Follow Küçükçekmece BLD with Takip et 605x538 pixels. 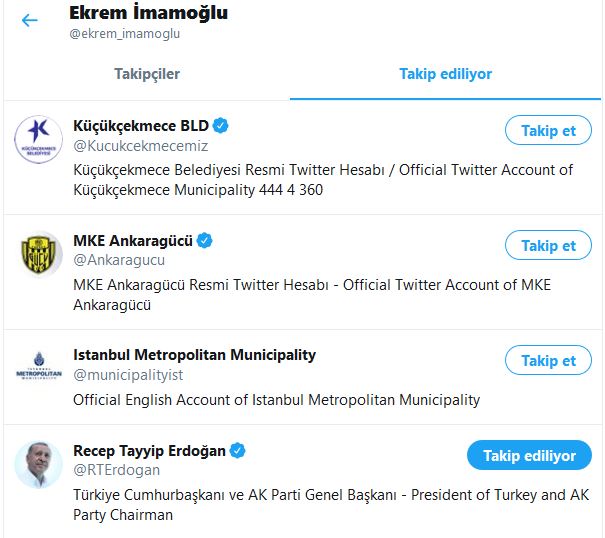548,130
